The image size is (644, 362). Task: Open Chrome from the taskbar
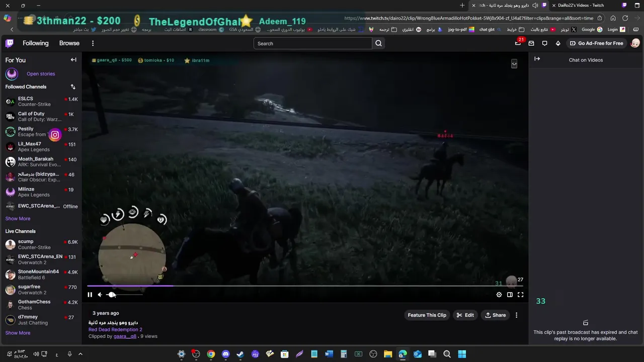(211, 354)
